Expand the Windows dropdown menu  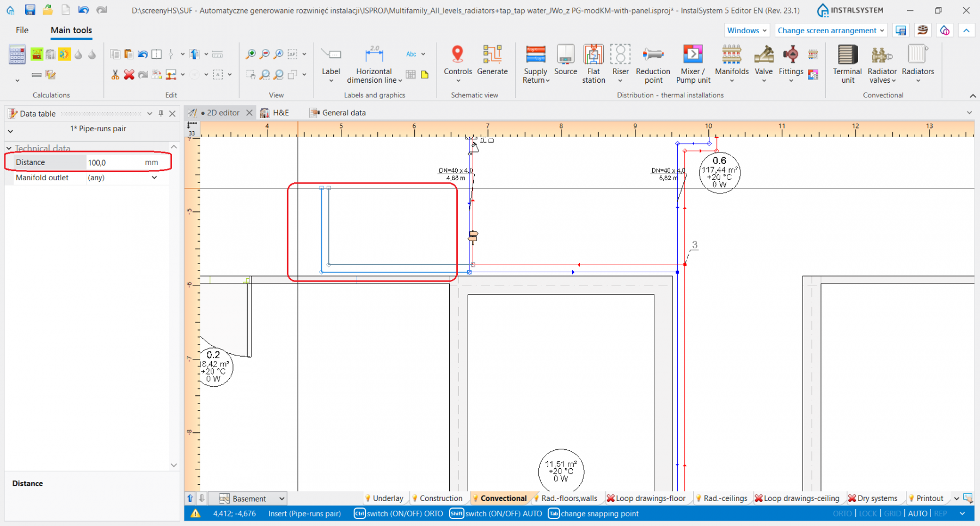[746, 30]
